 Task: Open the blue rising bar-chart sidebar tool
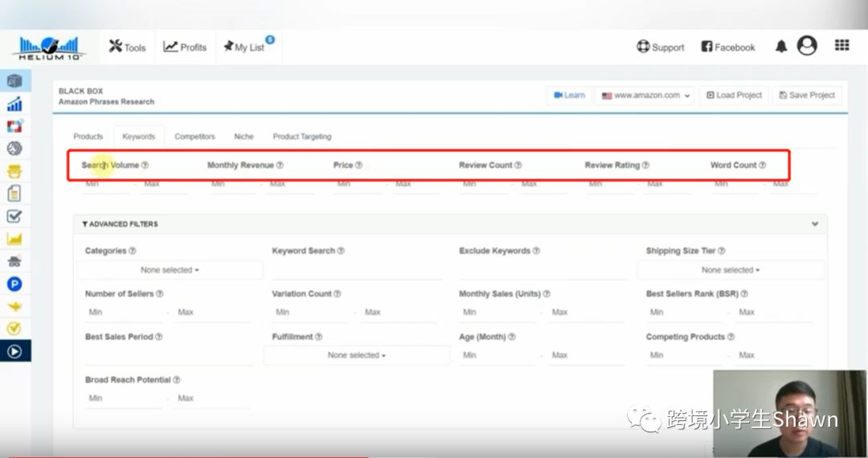[x=14, y=104]
